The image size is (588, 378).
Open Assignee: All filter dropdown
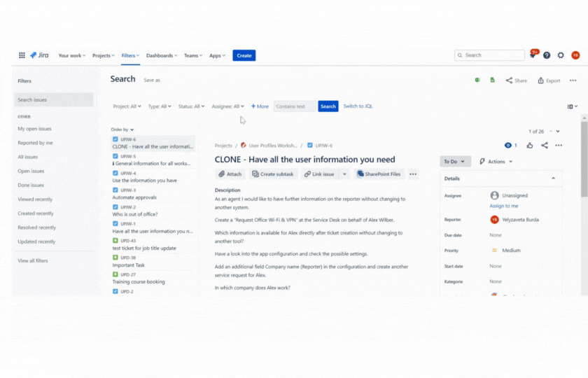(227, 106)
